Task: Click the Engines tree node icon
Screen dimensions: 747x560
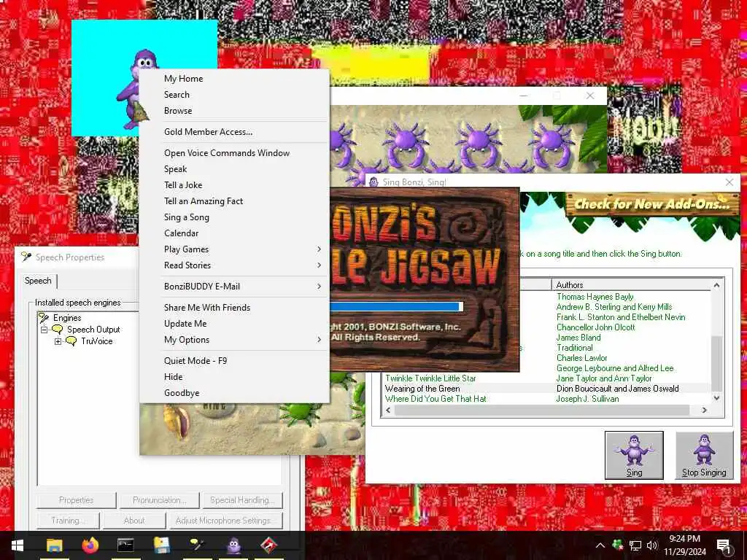Action: pyautogui.click(x=44, y=318)
